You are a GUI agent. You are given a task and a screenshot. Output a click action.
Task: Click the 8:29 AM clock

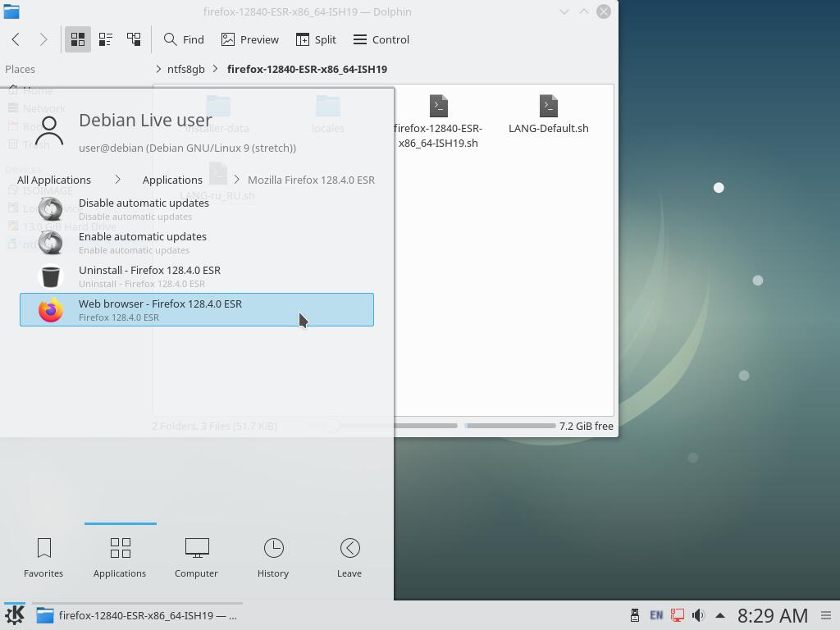coord(773,615)
